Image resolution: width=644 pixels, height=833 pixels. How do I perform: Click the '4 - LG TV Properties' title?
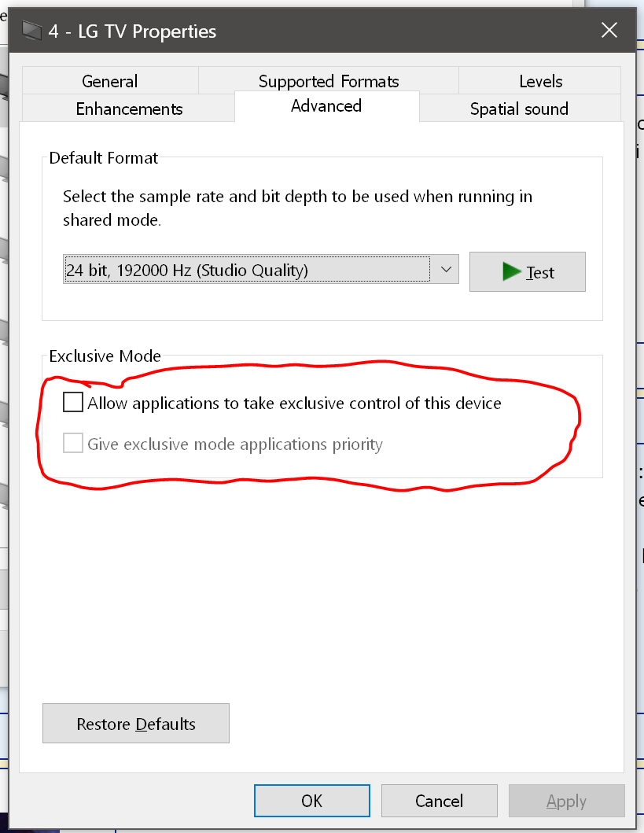tap(132, 31)
